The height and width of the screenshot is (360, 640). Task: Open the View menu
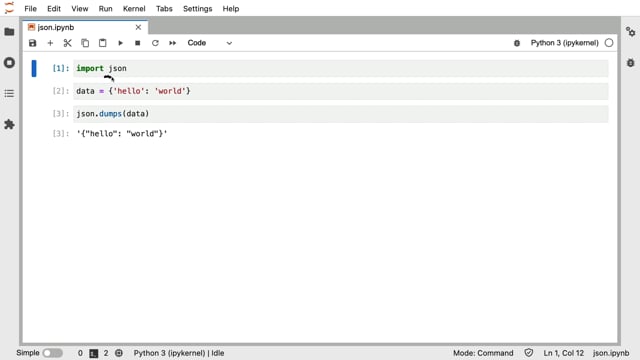(80, 9)
